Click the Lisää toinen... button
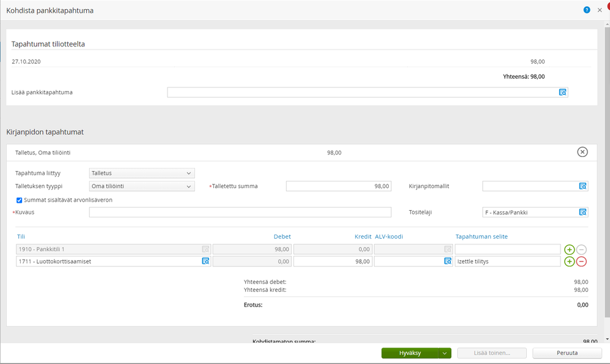 click(x=492, y=353)
